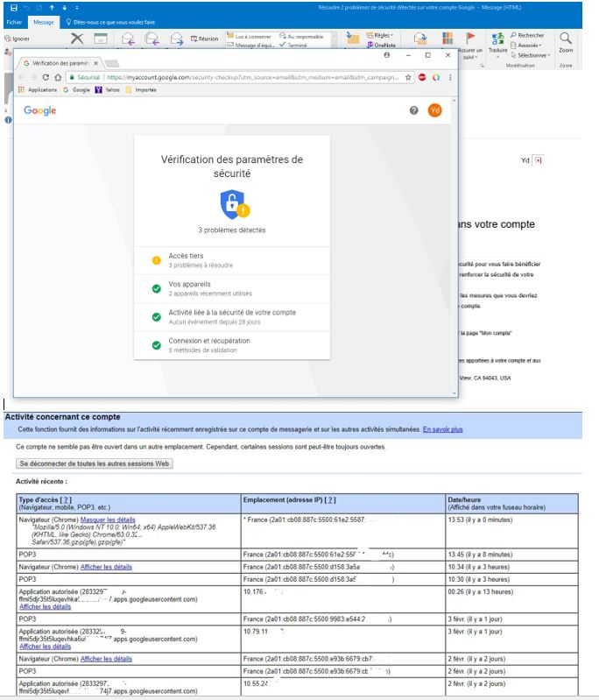Open the Yahoo bookmark

click(x=108, y=89)
